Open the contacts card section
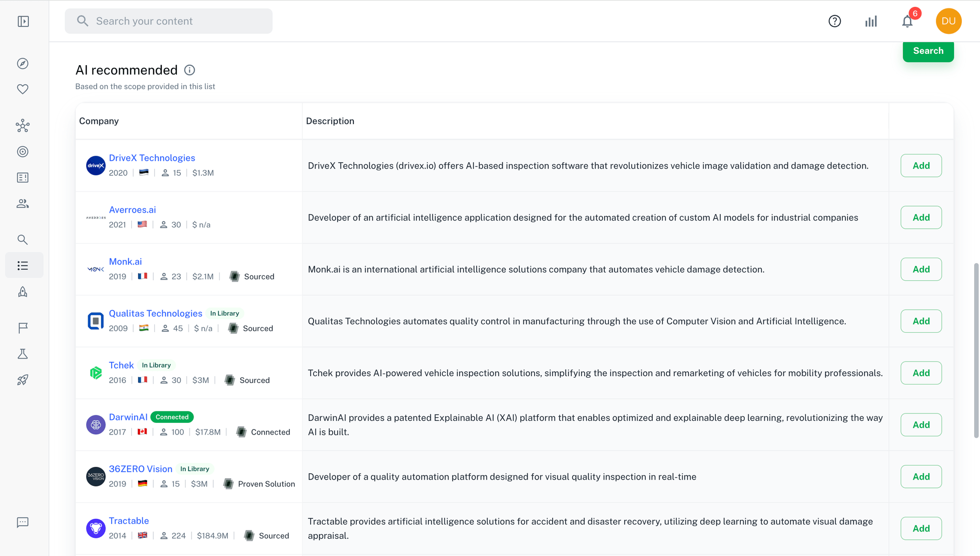The image size is (980, 556). (23, 177)
